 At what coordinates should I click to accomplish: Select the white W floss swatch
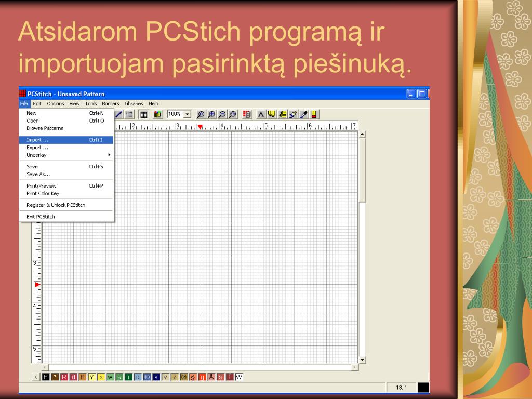[239, 377]
